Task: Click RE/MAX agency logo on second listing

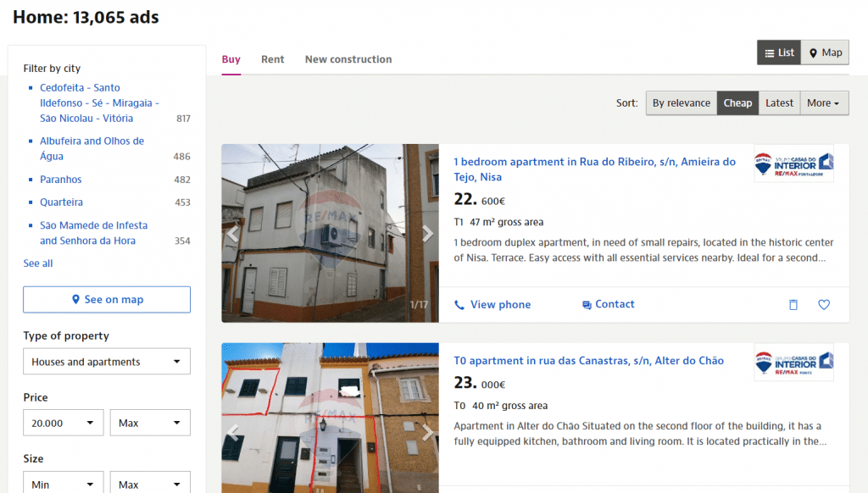Action: point(793,363)
